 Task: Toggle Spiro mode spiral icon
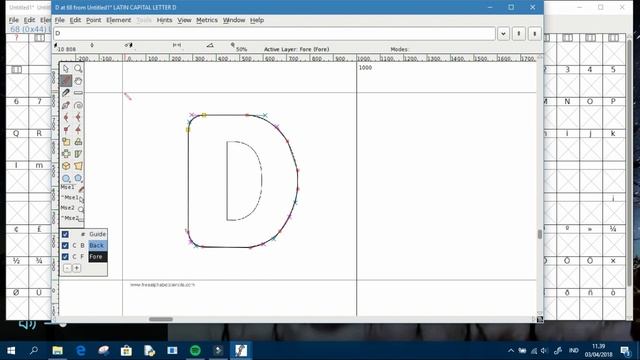pos(78,105)
